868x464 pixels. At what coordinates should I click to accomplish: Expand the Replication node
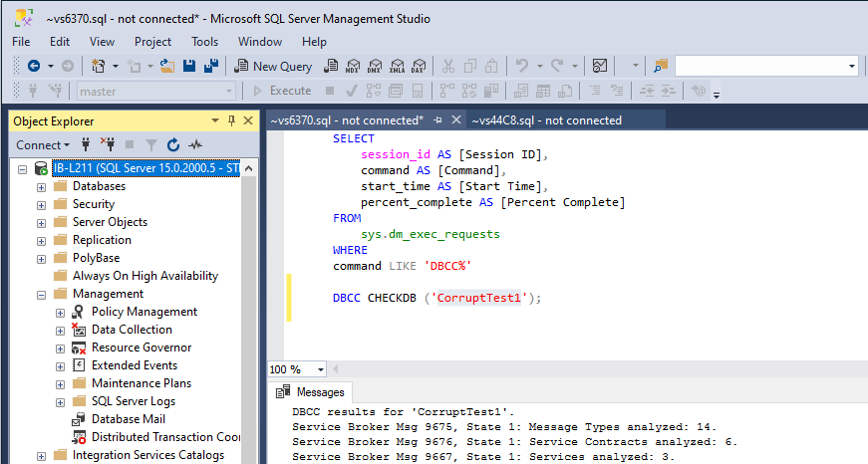(x=41, y=241)
